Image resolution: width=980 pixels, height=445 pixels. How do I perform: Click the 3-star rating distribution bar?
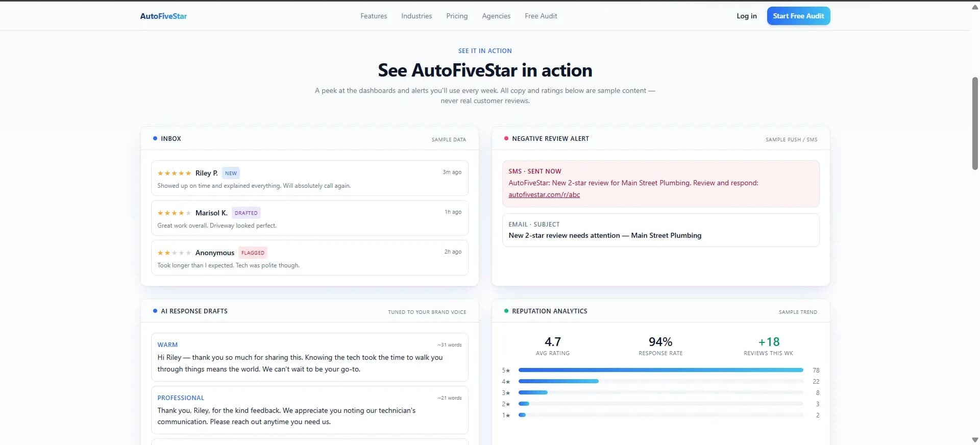pyautogui.click(x=661, y=392)
